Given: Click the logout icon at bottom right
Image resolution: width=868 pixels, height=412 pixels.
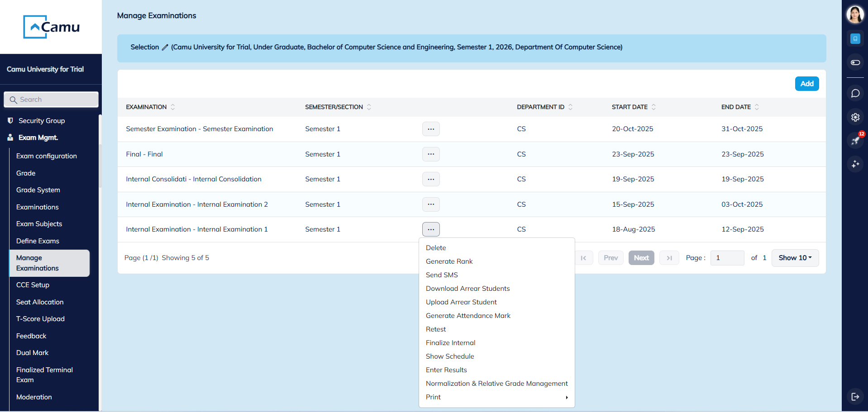Looking at the screenshot, I should tap(855, 397).
